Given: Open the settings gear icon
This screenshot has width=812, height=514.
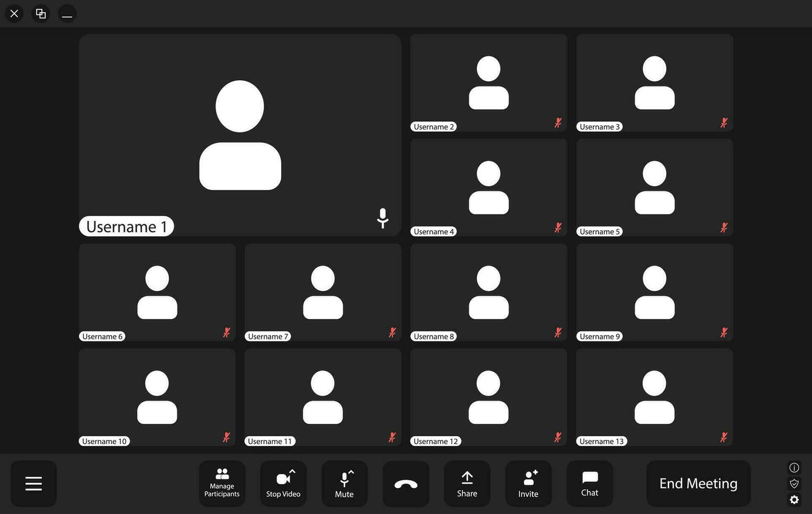Looking at the screenshot, I should tap(794, 499).
